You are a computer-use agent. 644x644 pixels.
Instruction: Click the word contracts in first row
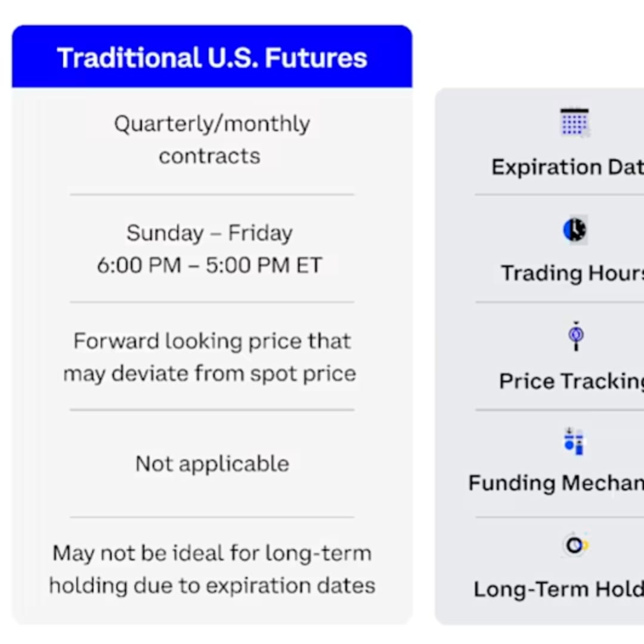(x=209, y=156)
